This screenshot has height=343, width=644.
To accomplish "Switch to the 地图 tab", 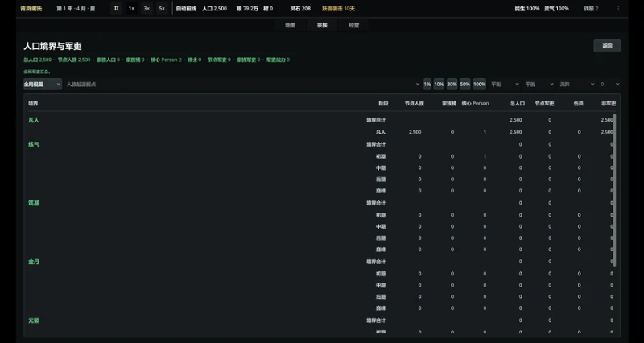I will (291, 25).
